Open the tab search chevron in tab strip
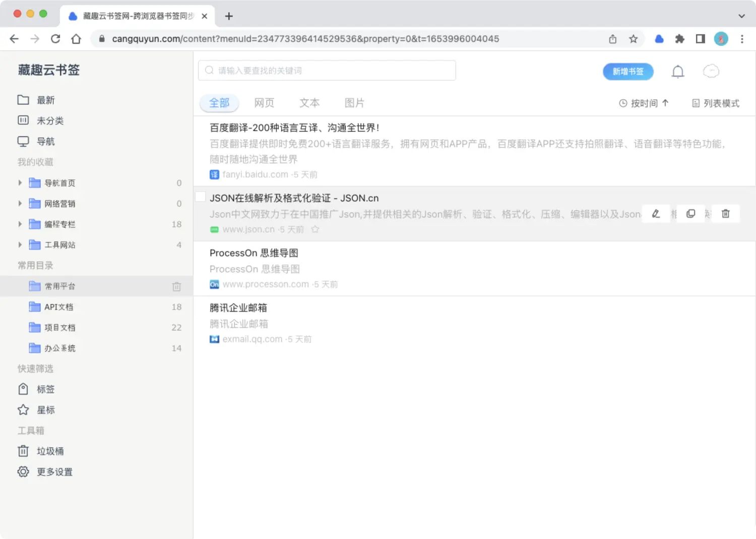Screen dimensions: 756x539 (741, 16)
